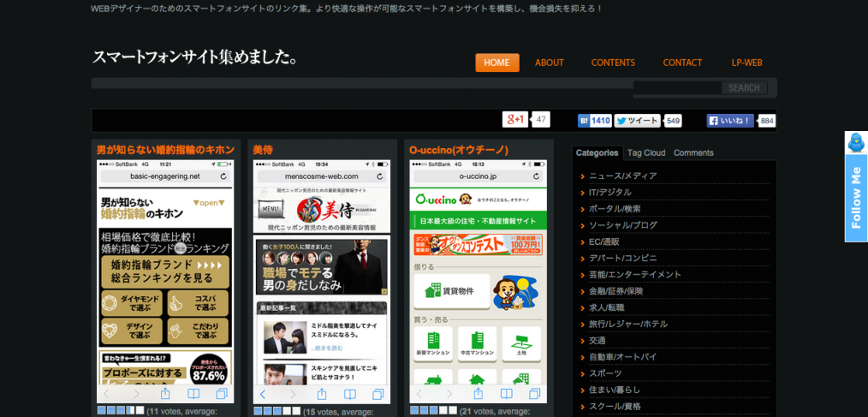Go to the HOME page

(x=497, y=63)
